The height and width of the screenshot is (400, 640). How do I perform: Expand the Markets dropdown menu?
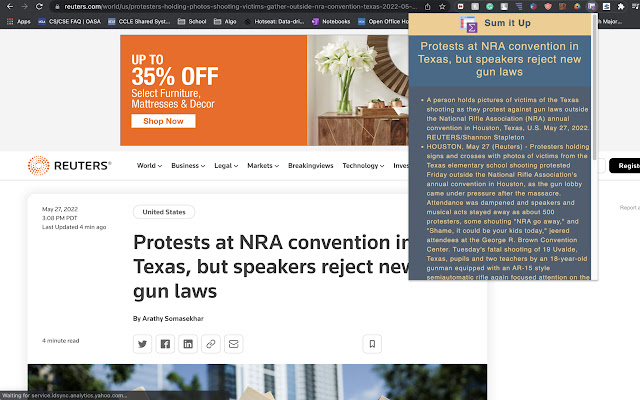(264, 166)
